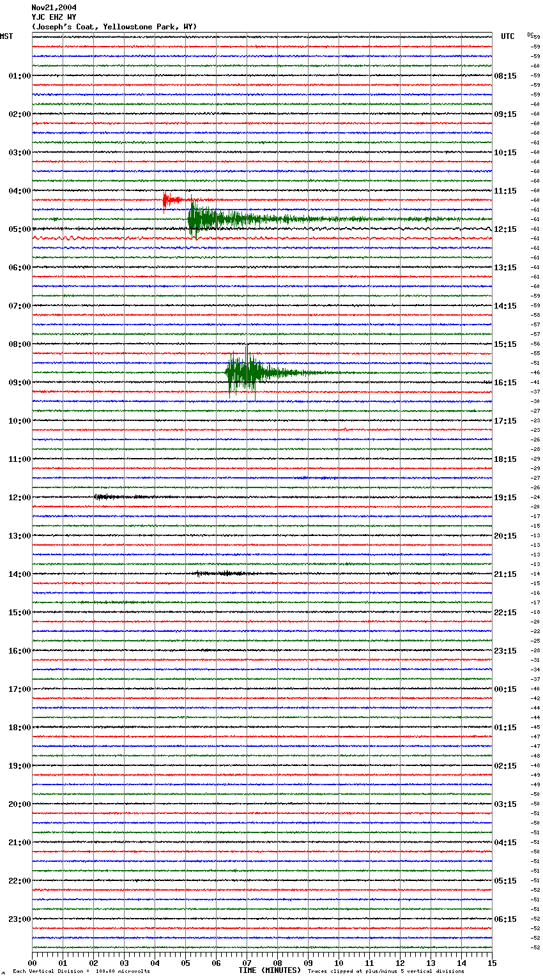Click the date header Nov21,2004
Image resolution: width=543 pixels, height=980 pixels.
pos(54,8)
